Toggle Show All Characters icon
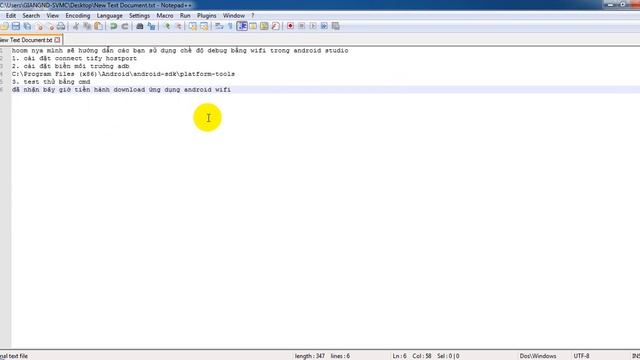 pyautogui.click(x=230, y=26)
